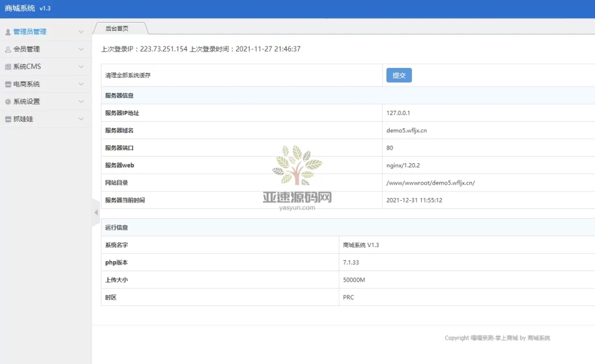
Task: Open settings via the gear icon beside 系统设置
Action: click(x=8, y=101)
